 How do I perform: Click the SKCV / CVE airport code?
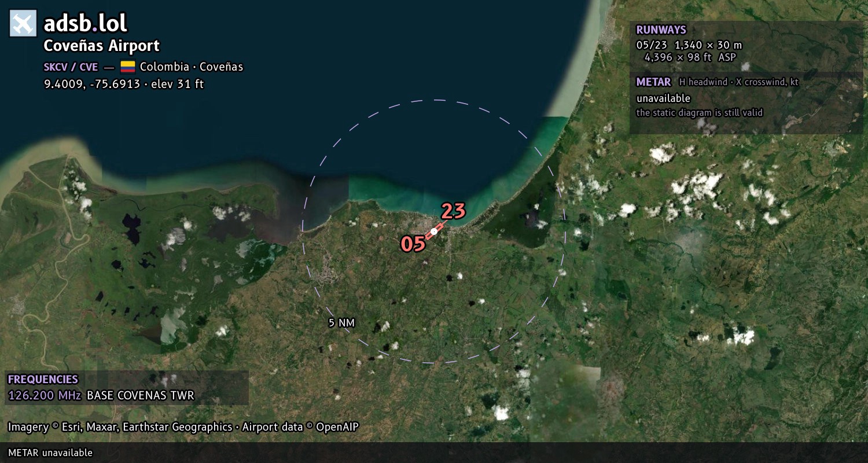(71, 67)
